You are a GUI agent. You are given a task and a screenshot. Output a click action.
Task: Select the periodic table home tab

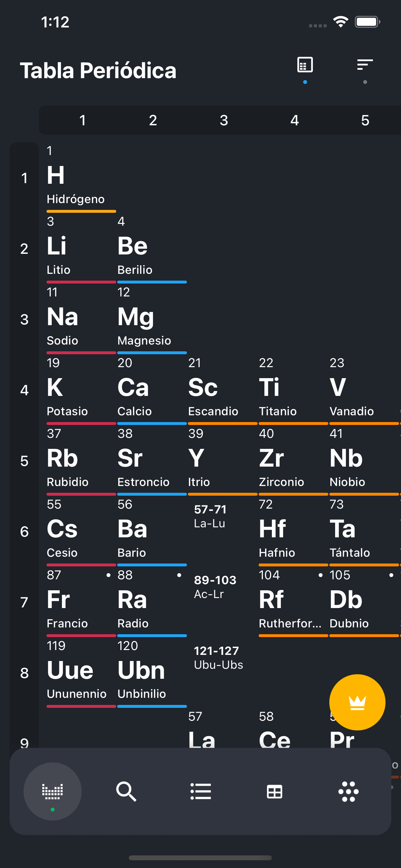pyautogui.click(x=53, y=791)
